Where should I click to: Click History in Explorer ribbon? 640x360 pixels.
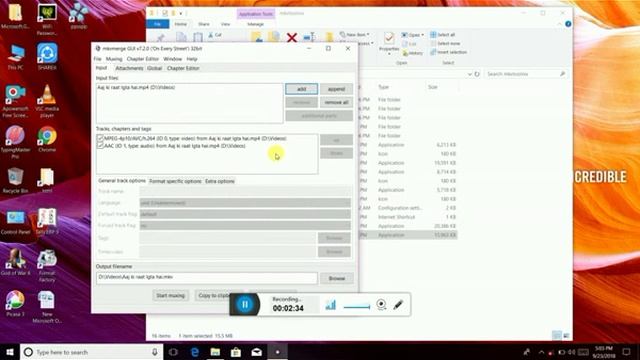413,53
